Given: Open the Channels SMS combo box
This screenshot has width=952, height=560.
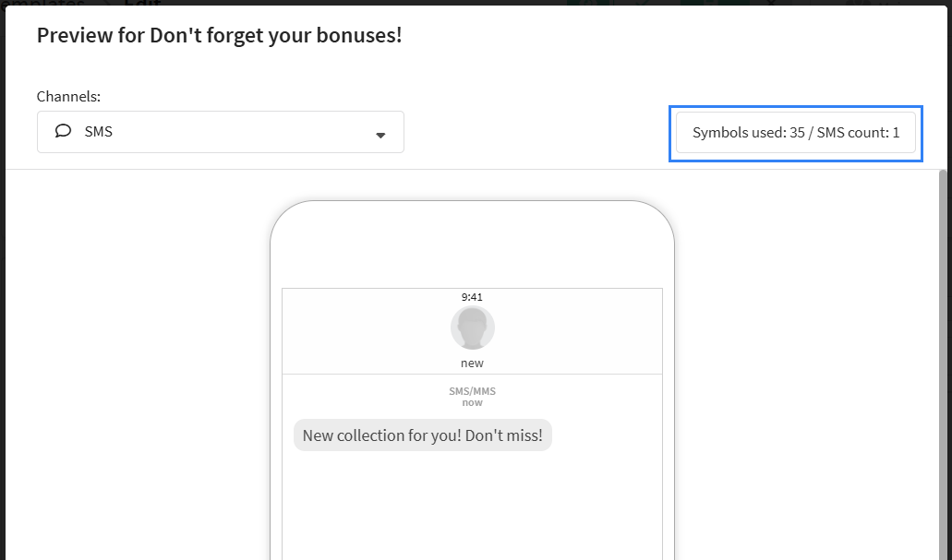Looking at the screenshot, I should click(x=221, y=132).
